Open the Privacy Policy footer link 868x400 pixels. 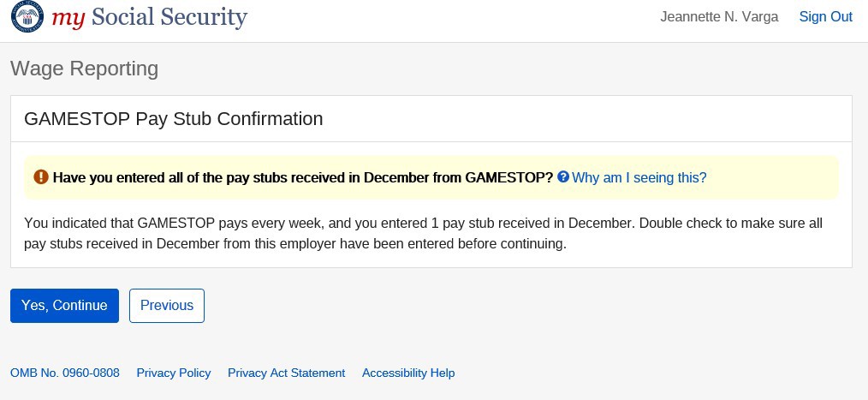click(174, 373)
